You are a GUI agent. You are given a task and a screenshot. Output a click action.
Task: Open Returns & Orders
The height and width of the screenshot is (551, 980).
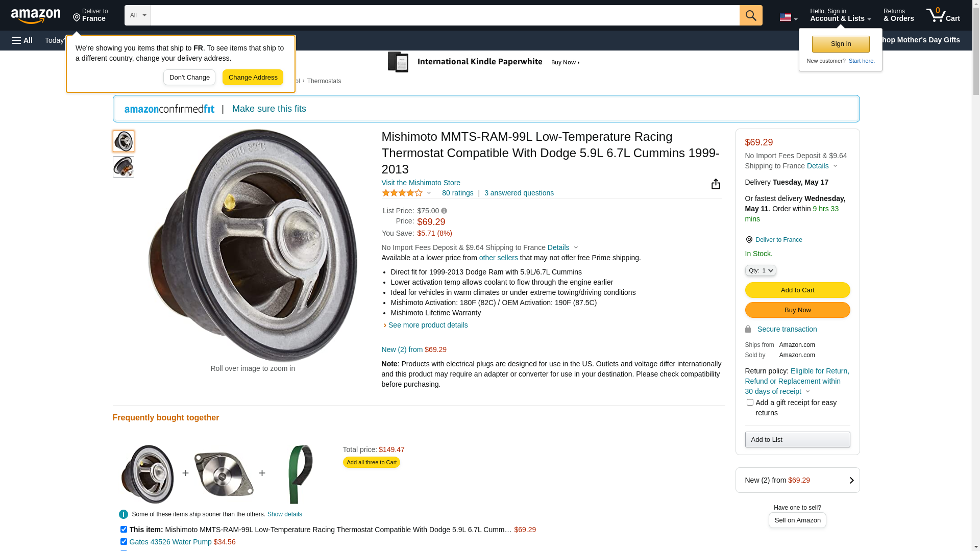tap(898, 15)
